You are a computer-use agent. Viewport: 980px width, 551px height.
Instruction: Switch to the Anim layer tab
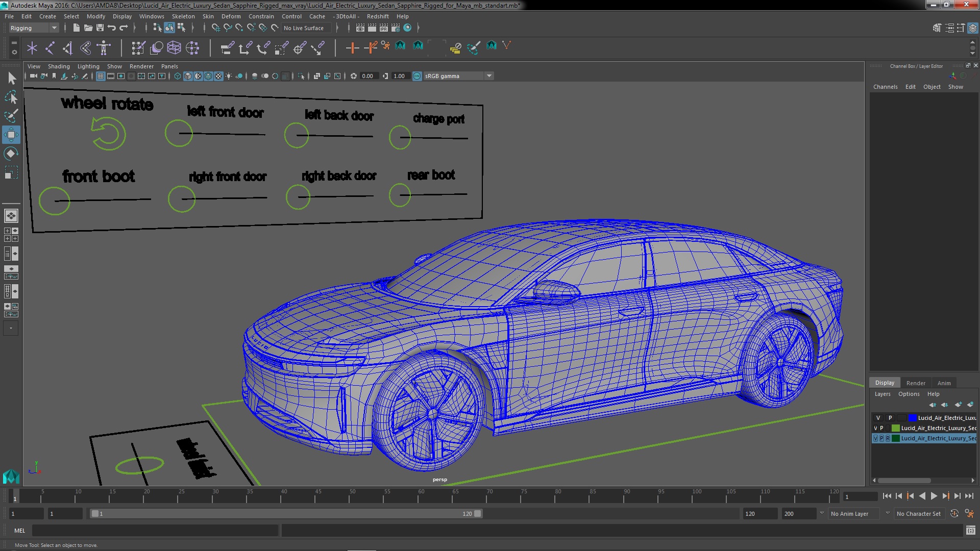(944, 383)
